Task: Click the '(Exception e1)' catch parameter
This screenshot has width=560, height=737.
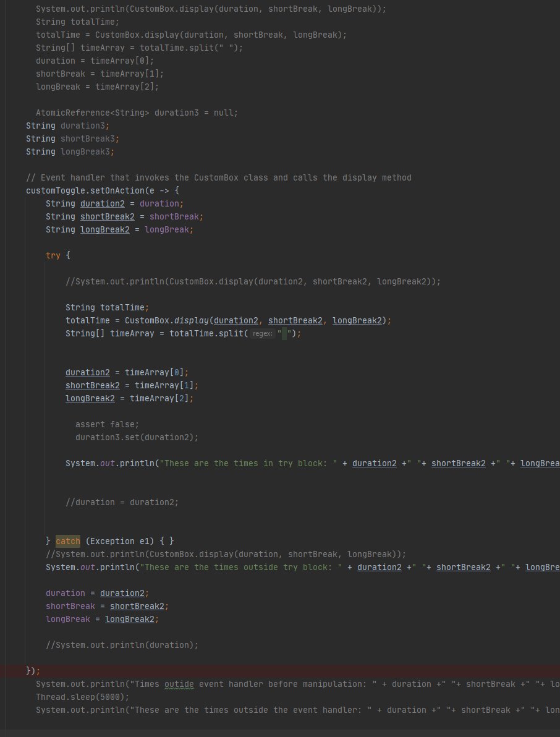Action: (119, 542)
